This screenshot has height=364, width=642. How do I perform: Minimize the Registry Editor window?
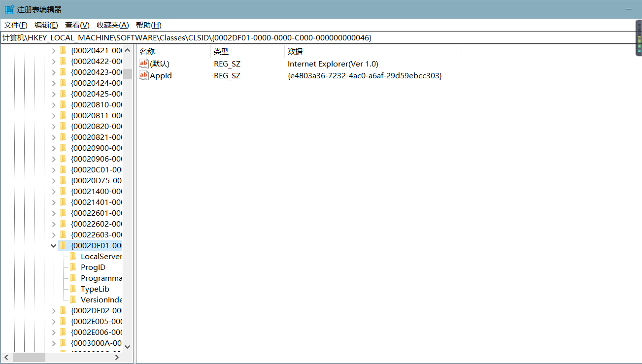pyautogui.click(x=628, y=9)
